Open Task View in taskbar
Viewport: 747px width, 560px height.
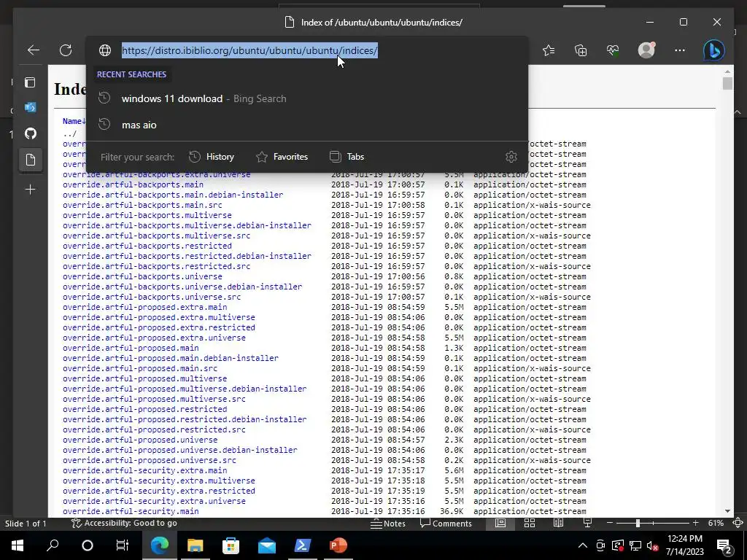coord(123,545)
